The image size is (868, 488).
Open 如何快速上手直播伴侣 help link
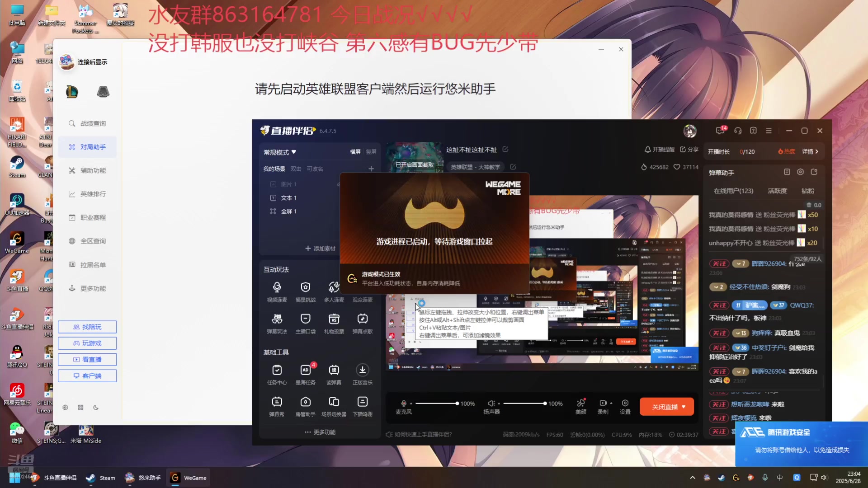[x=419, y=434]
